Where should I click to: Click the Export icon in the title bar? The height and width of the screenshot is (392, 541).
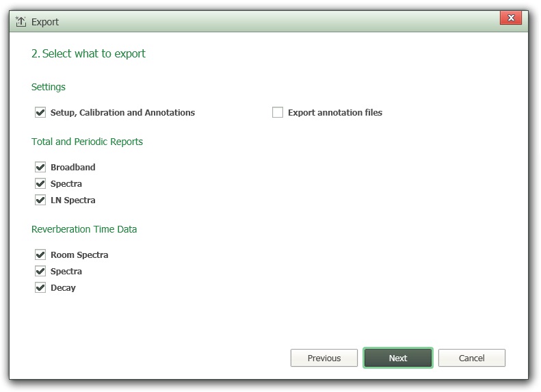click(21, 22)
